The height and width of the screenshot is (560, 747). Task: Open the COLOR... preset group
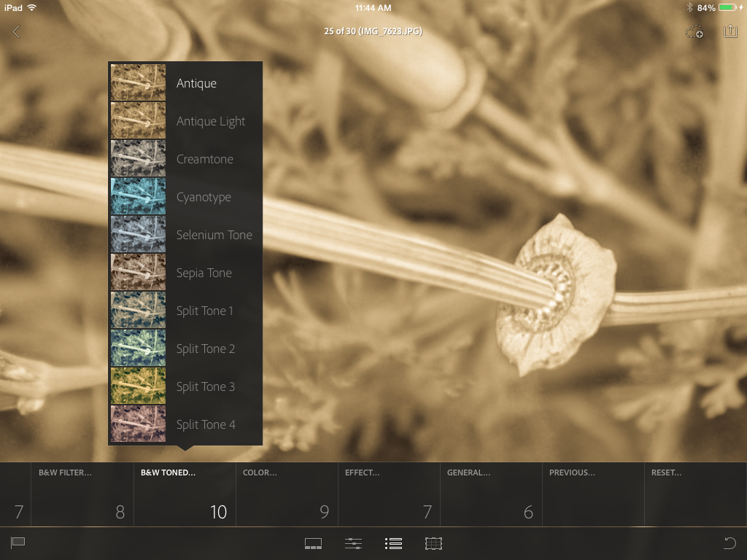click(x=287, y=494)
